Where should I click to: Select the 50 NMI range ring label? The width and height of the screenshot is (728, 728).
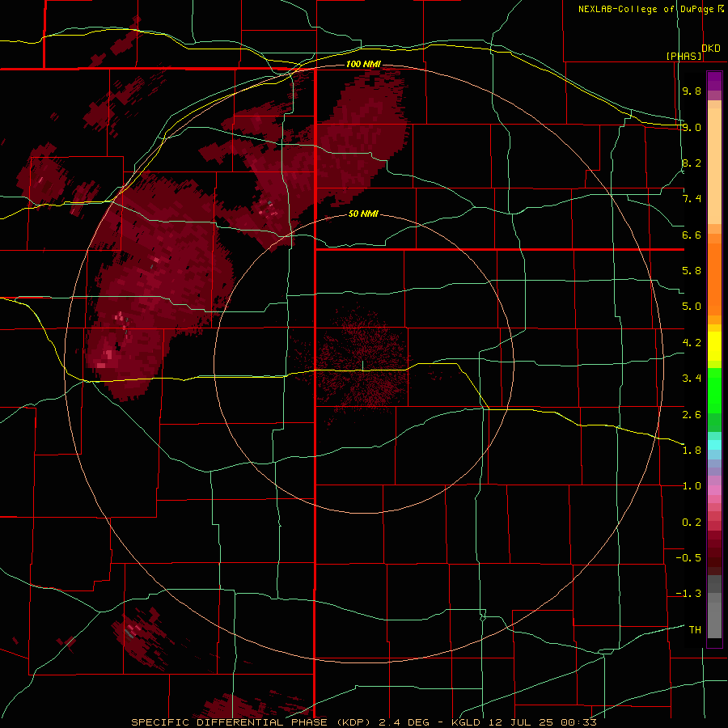(x=363, y=214)
